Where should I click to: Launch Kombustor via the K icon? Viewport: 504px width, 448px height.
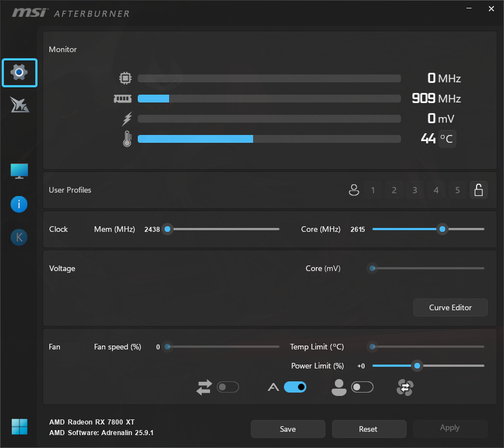coord(20,237)
